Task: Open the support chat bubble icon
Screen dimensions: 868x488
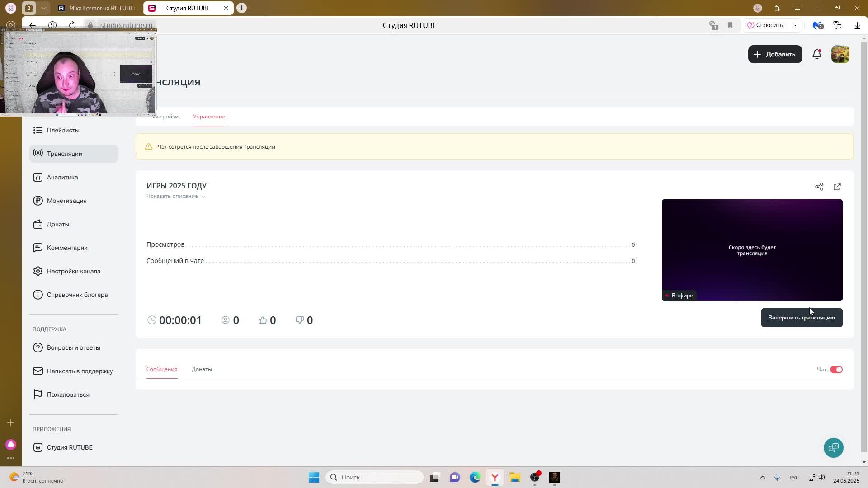Action: coord(833,447)
